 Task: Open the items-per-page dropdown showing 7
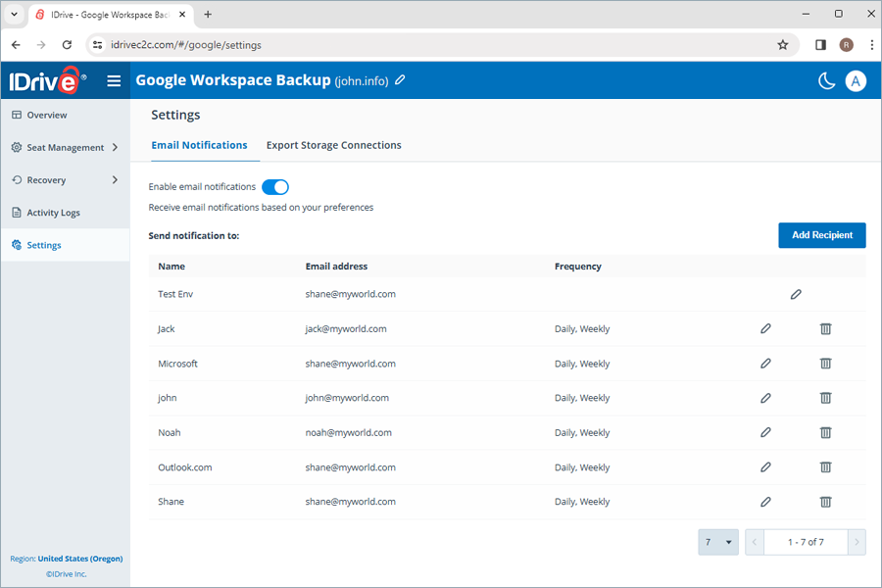click(x=717, y=542)
